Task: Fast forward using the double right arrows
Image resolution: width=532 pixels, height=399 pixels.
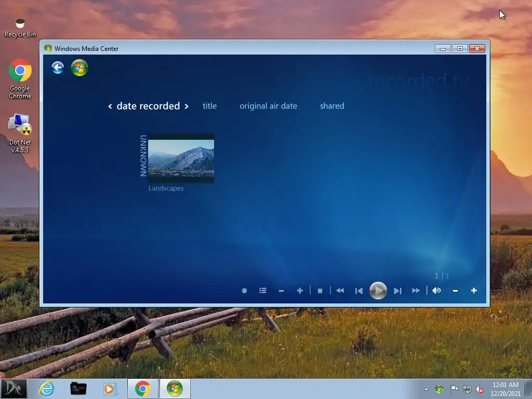Action: tap(416, 291)
